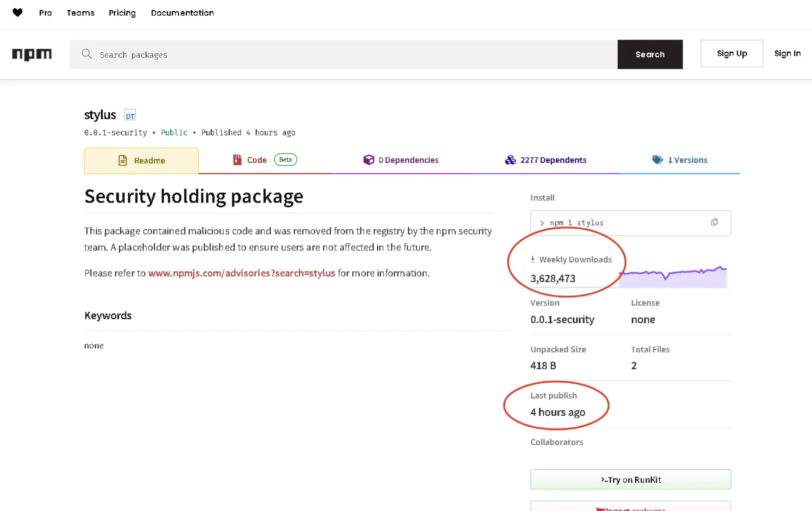This screenshot has height=511, width=812.
Task: Click the Sign Up button
Action: coord(732,53)
